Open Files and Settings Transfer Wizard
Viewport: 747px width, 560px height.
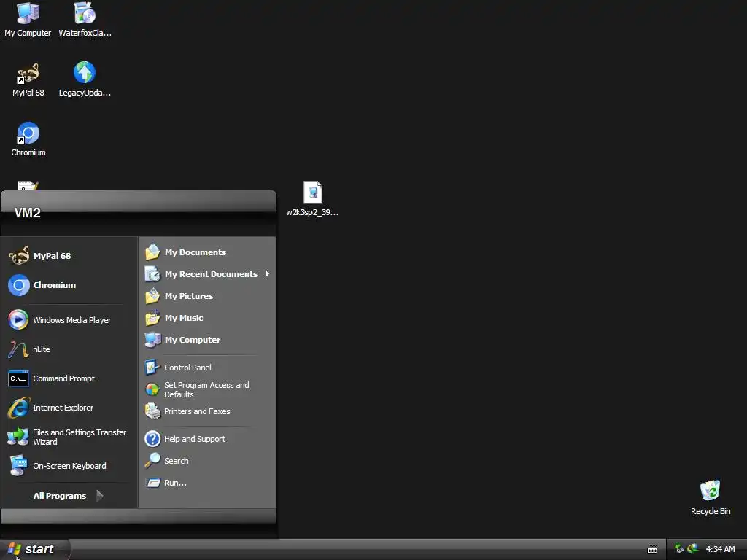pos(69,437)
